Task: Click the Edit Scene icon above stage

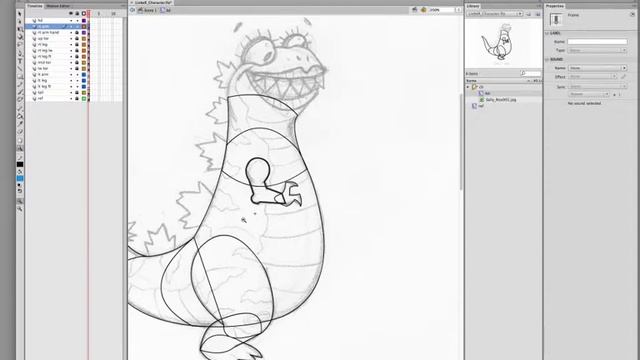Action: [415, 10]
